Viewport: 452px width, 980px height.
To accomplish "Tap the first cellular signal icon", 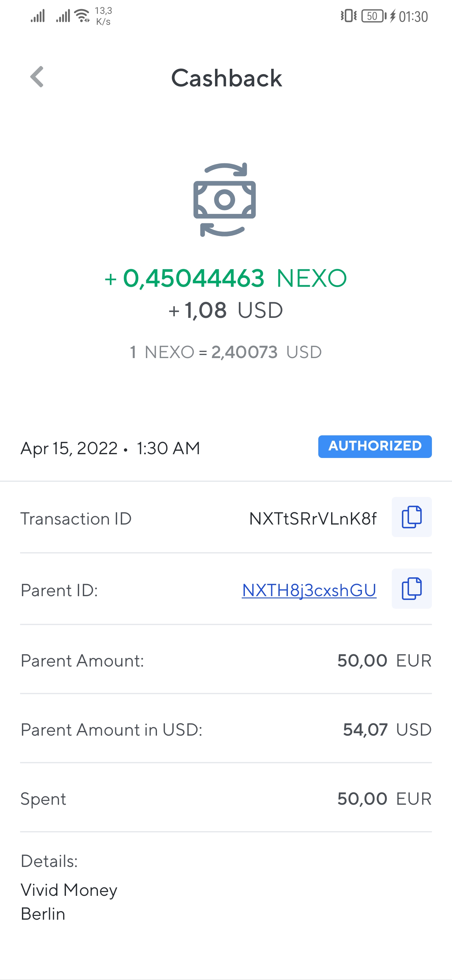I will click(38, 16).
